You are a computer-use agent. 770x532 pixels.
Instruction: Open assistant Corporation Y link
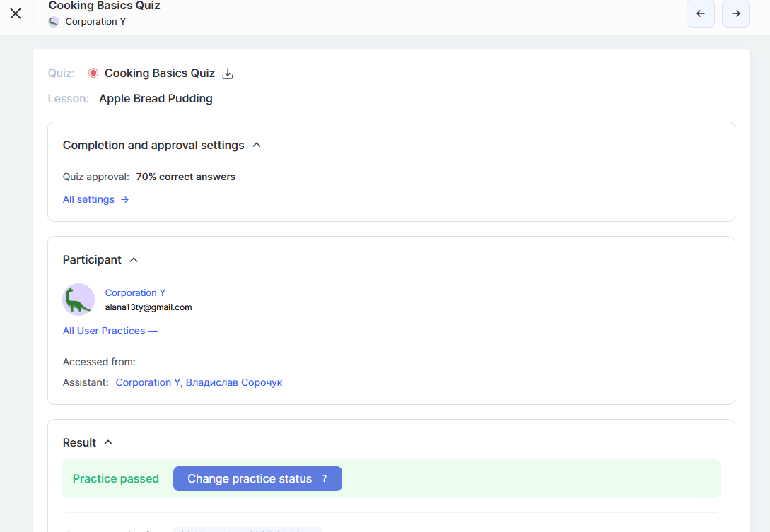148,382
